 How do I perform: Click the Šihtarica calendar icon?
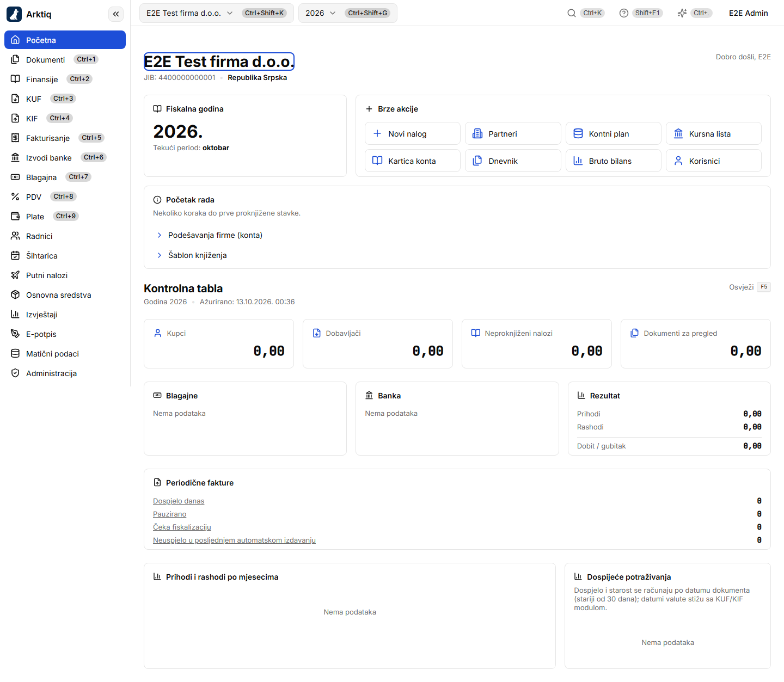[15, 256]
